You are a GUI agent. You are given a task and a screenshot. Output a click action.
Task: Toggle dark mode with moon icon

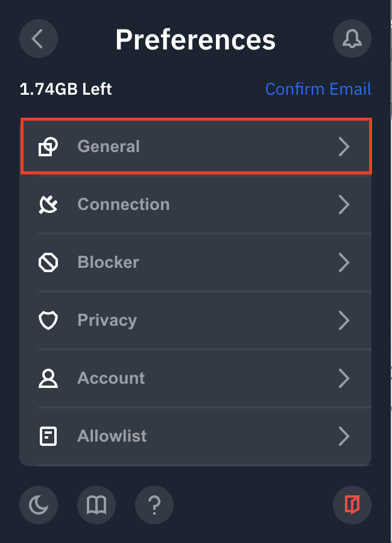click(x=39, y=504)
